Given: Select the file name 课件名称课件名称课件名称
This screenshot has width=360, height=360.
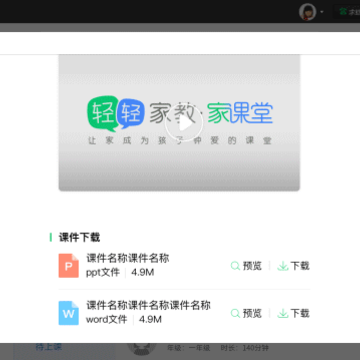Looking at the screenshot, I should tap(149, 305).
